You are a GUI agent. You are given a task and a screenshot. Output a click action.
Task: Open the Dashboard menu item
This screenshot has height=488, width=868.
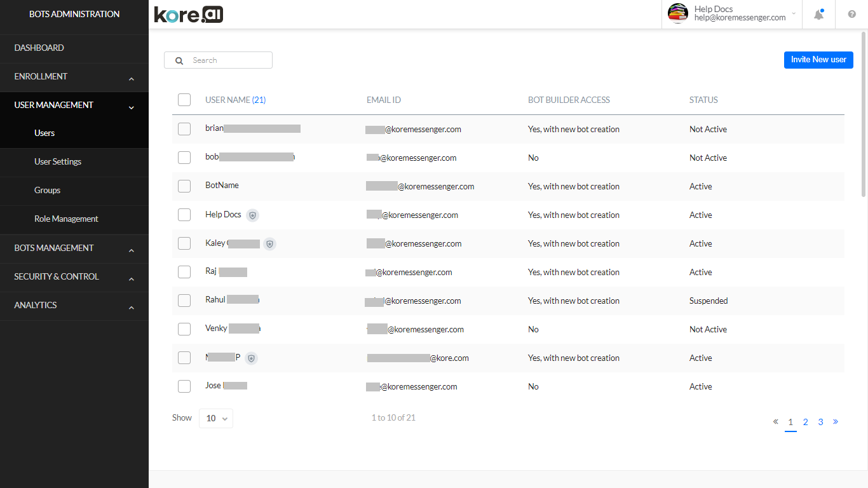coord(39,48)
